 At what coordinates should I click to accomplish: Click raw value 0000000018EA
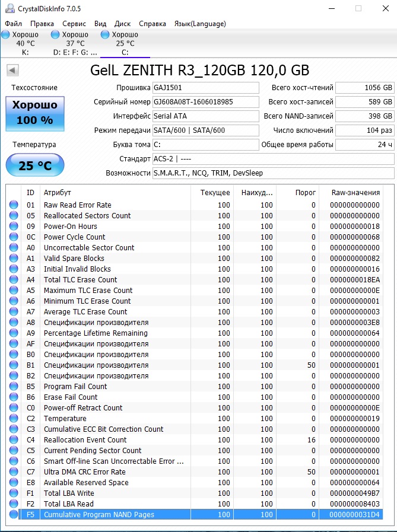354,279
